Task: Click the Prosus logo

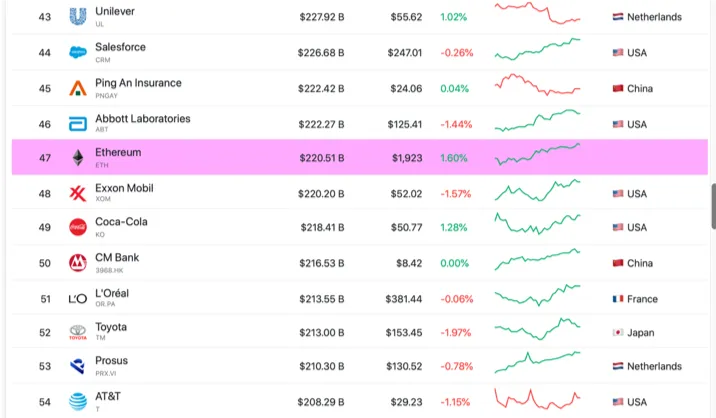Action: 78,366
